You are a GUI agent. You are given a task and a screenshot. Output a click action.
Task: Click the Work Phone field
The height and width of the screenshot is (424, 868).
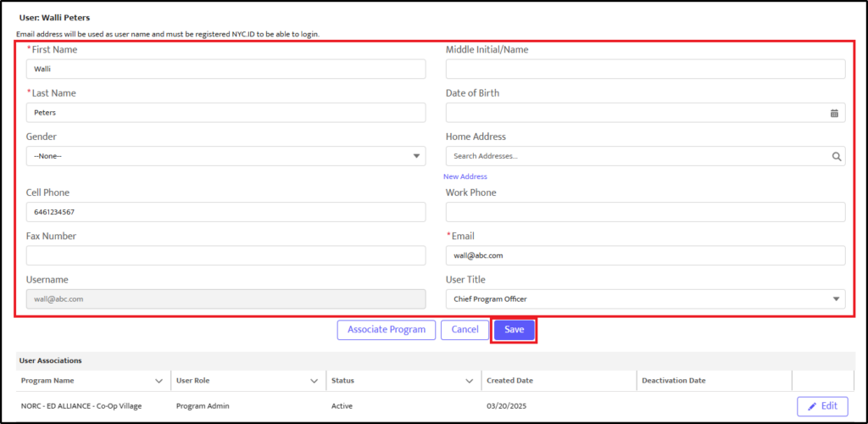(x=645, y=212)
